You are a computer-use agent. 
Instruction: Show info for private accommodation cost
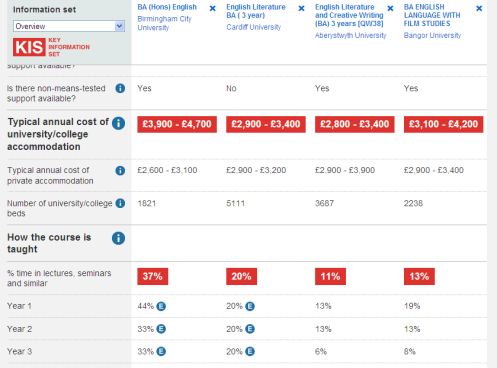[120, 171]
